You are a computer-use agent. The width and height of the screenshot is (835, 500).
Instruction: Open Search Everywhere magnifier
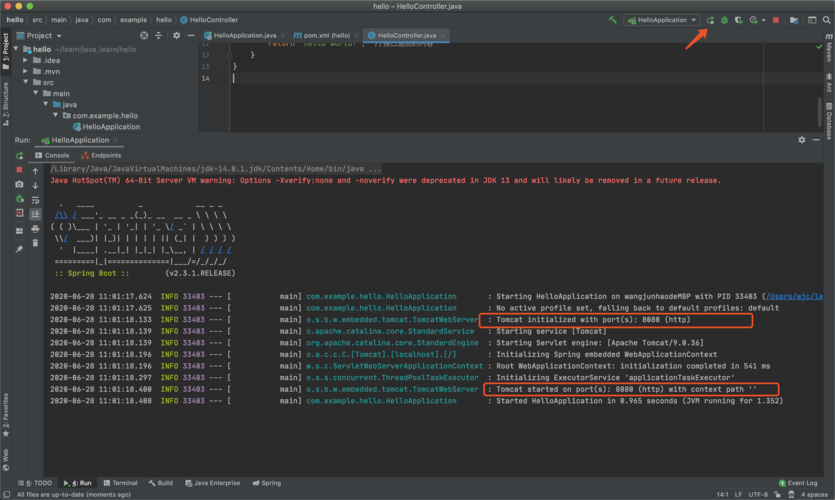tap(826, 20)
